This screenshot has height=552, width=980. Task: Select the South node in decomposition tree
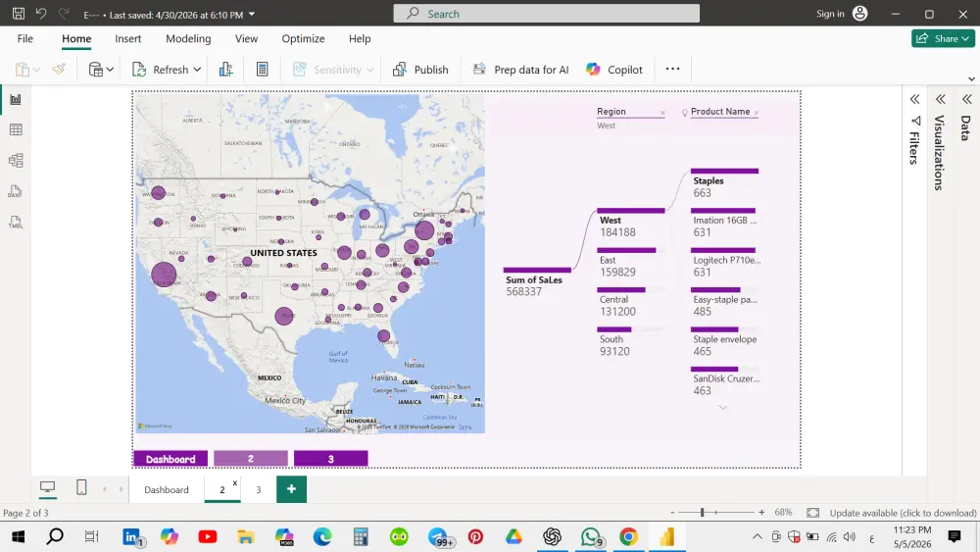tap(627, 342)
